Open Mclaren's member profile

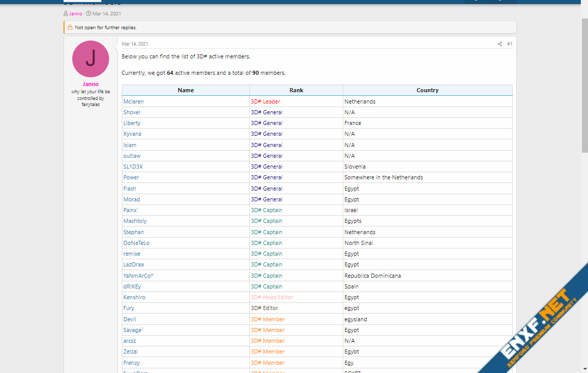coord(133,101)
